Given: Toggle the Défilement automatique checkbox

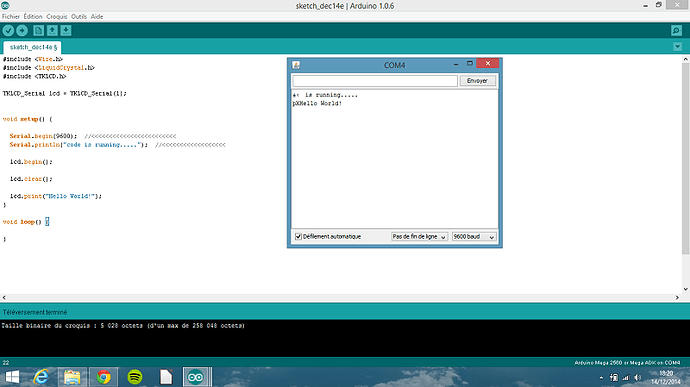Looking at the screenshot, I should tap(298, 236).
